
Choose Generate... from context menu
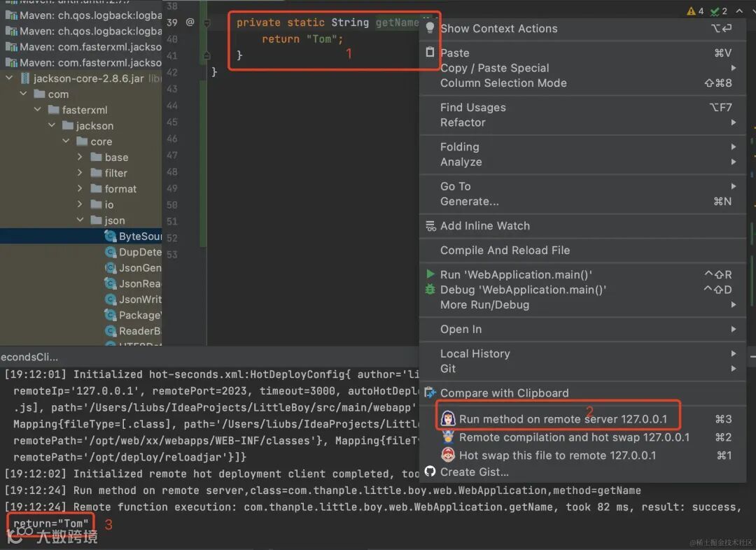(583, 202)
